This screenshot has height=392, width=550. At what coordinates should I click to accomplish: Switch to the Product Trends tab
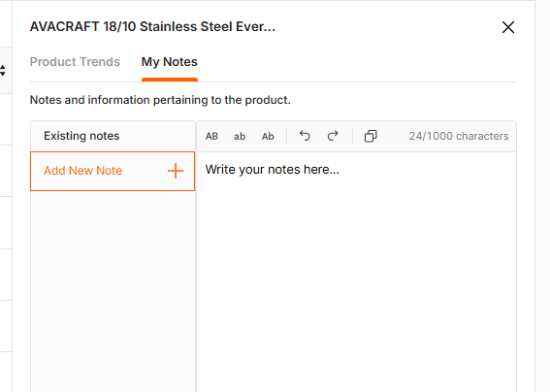[x=75, y=62]
